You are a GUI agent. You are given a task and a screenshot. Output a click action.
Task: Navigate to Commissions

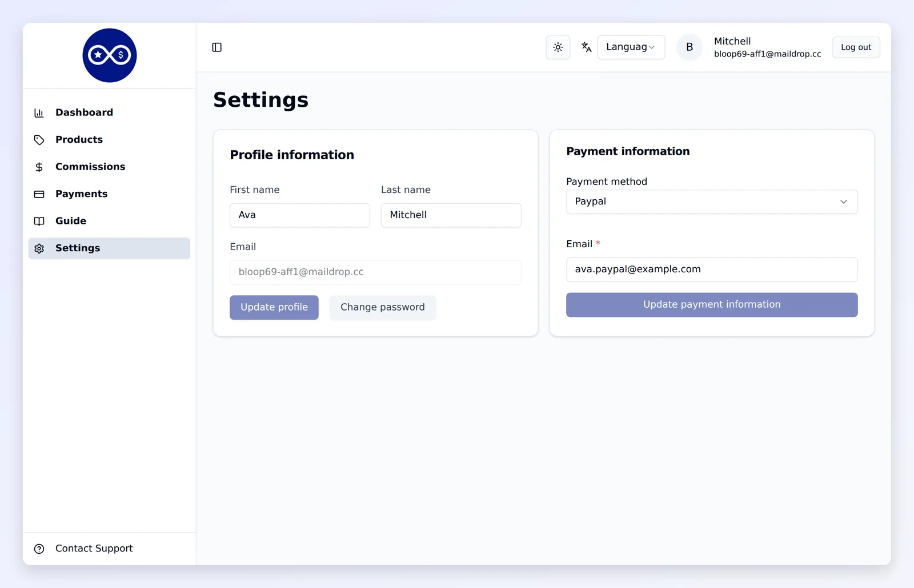click(109, 167)
